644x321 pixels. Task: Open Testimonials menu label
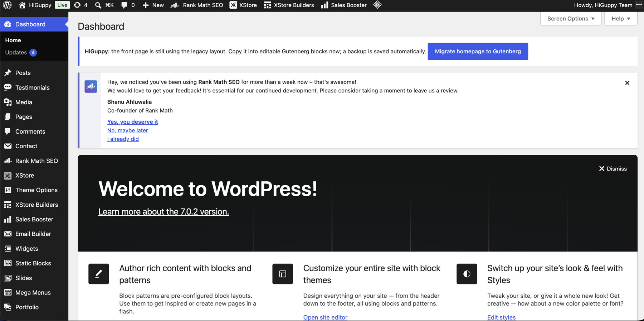pyautogui.click(x=32, y=87)
